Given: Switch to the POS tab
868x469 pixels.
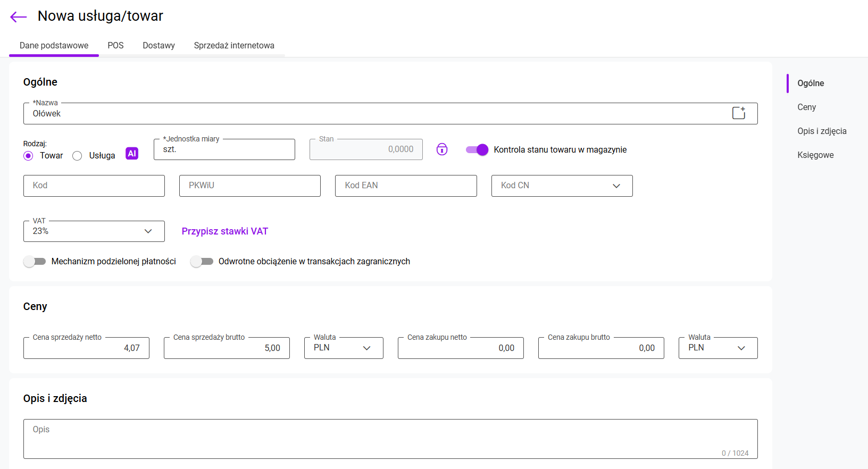Looking at the screenshot, I should point(115,46).
